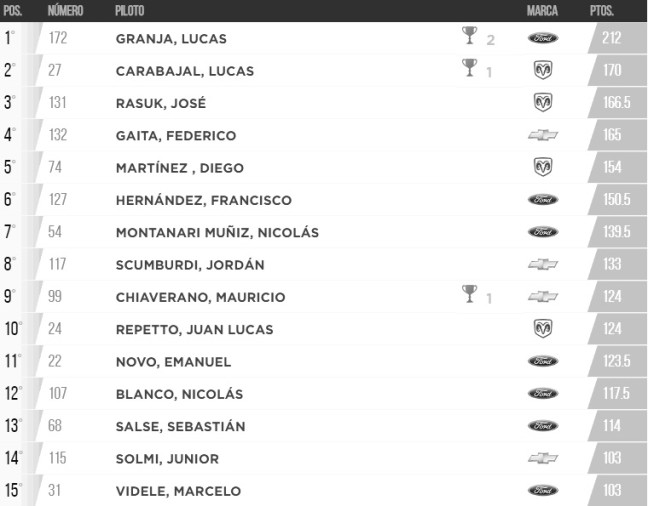This screenshot has width=648, height=506.
Task: Click the Ford logo in Granja's row
Action: pos(542,38)
